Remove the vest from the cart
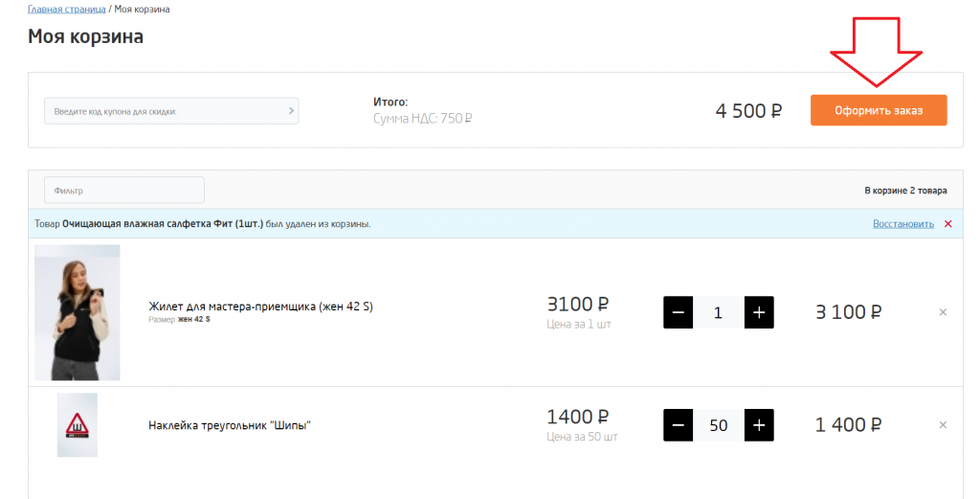 pos(943,312)
